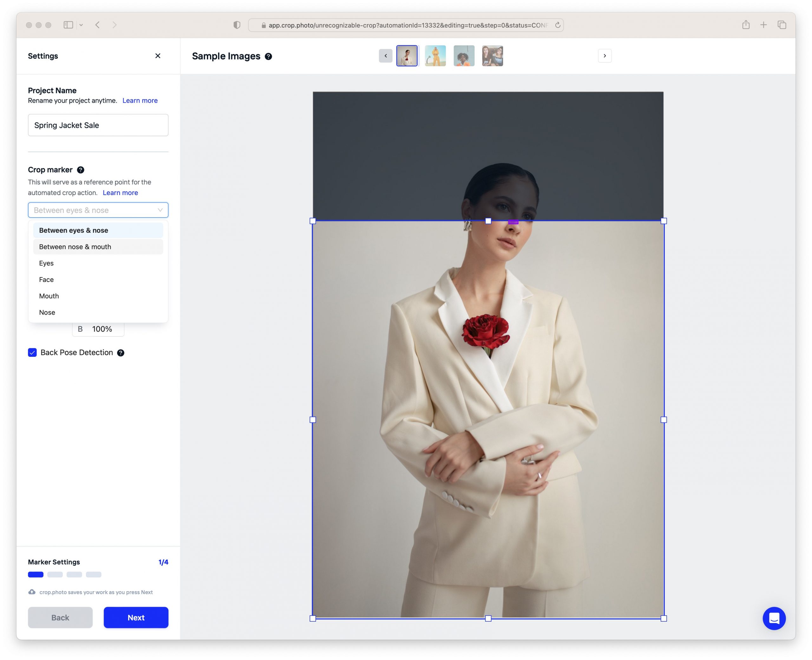Viewport: 812px width, 660px height.
Task: Click the bottom-right crop handle
Action: tap(664, 618)
